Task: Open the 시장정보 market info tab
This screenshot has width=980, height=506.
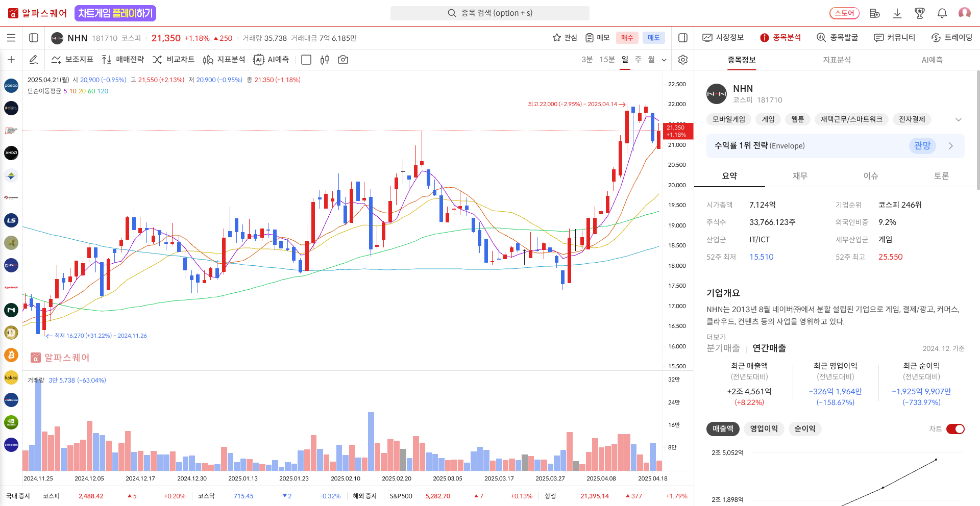Action: click(x=723, y=38)
